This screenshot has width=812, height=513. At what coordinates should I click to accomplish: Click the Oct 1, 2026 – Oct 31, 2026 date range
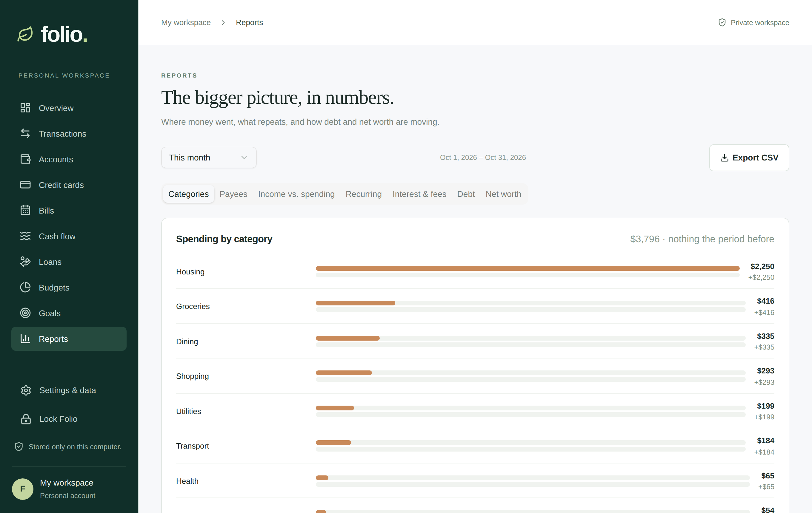(x=482, y=158)
